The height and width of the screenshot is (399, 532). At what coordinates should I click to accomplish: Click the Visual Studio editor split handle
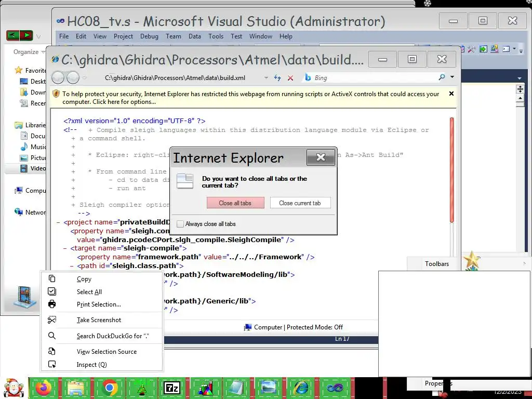(520, 89)
